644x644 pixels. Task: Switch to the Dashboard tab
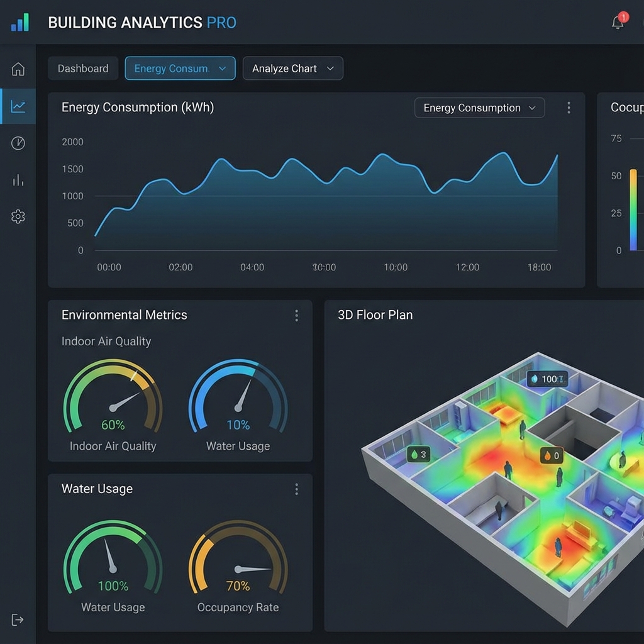coord(82,68)
